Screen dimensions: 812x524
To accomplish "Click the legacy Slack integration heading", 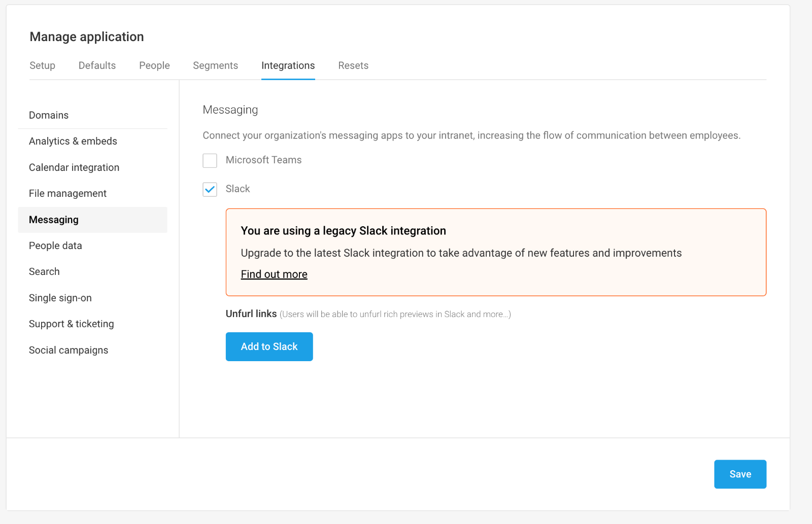I will [343, 231].
